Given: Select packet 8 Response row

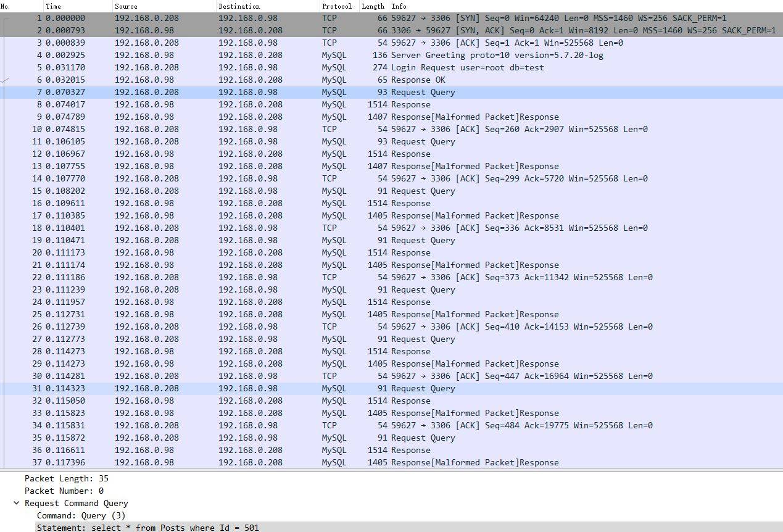Looking at the screenshot, I should [x=391, y=104].
